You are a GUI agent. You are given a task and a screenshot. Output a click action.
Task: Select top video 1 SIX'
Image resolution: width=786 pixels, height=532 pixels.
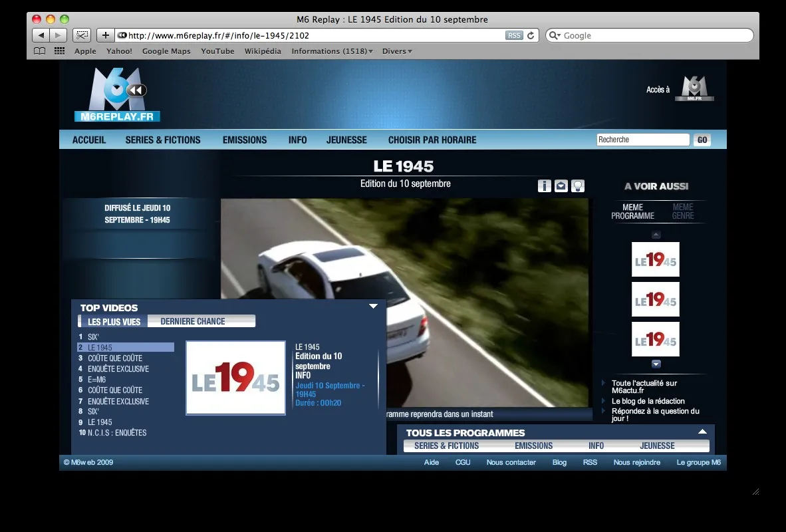tap(126, 337)
